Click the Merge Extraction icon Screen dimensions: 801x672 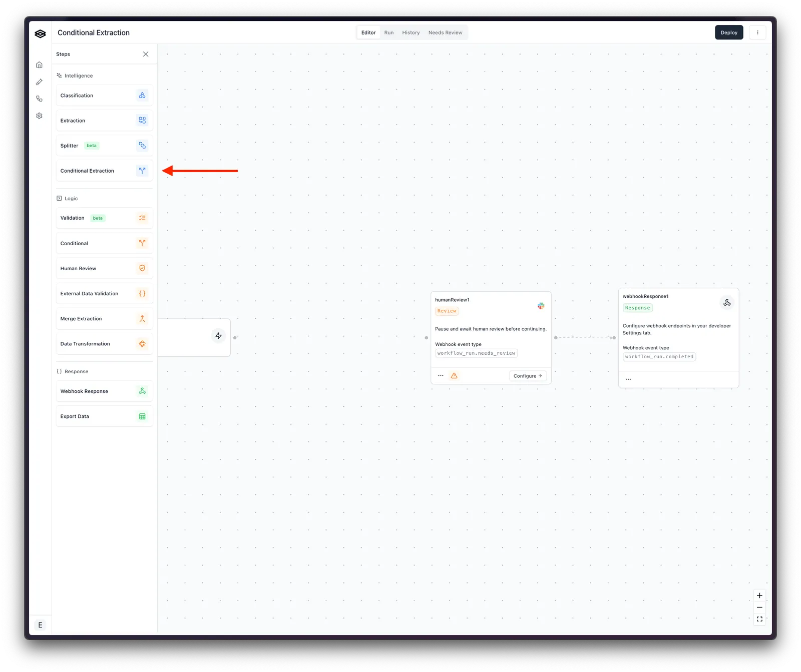(142, 319)
